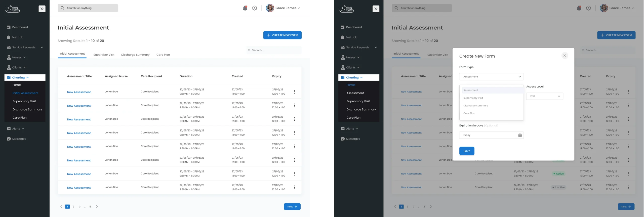The image size is (644, 217).
Task: Open the calendar picker in Expiry field
Action: coord(520,135)
